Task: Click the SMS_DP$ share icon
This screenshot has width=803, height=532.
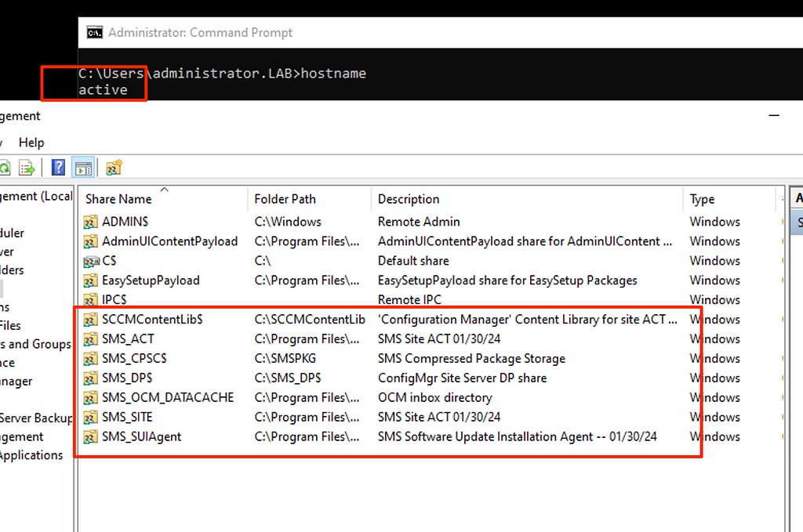Action: [x=91, y=378]
